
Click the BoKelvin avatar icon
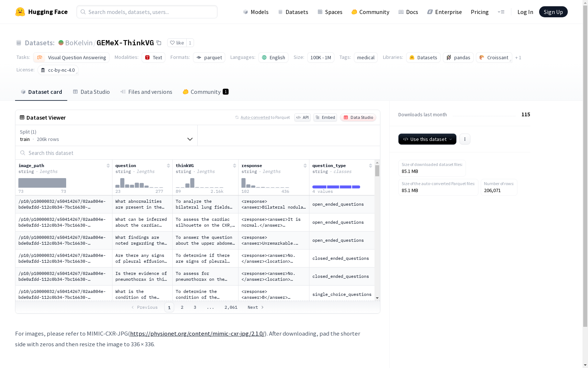(61, 43)
